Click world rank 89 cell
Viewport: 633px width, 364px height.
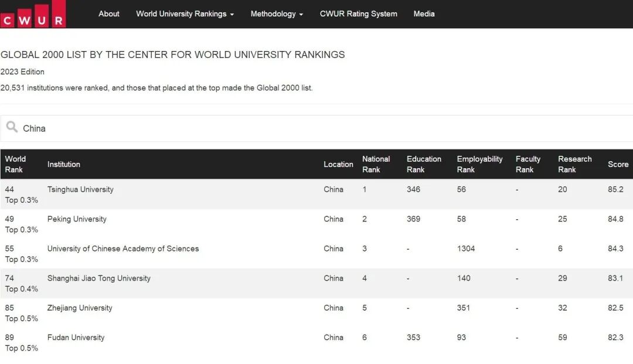pos(9,338)
